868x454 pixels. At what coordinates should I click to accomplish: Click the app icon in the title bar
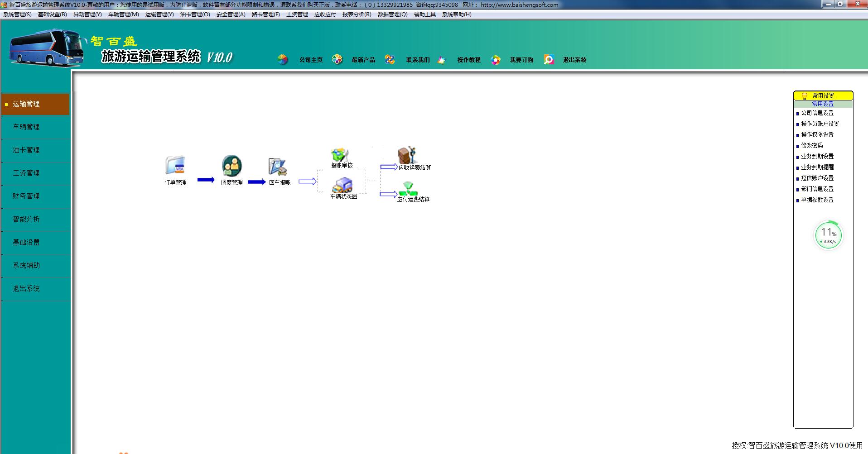click(4, 5)
